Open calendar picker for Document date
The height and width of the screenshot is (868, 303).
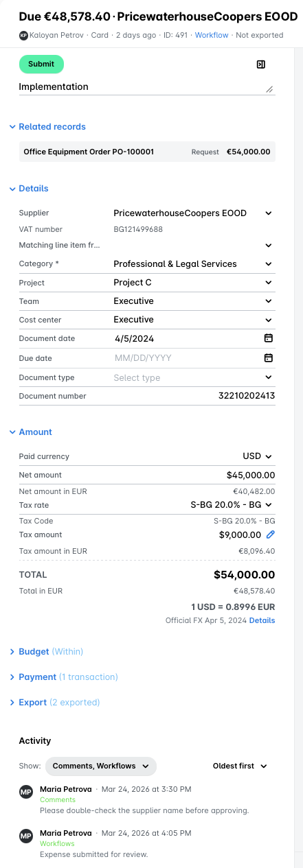(x=269, y=338)
